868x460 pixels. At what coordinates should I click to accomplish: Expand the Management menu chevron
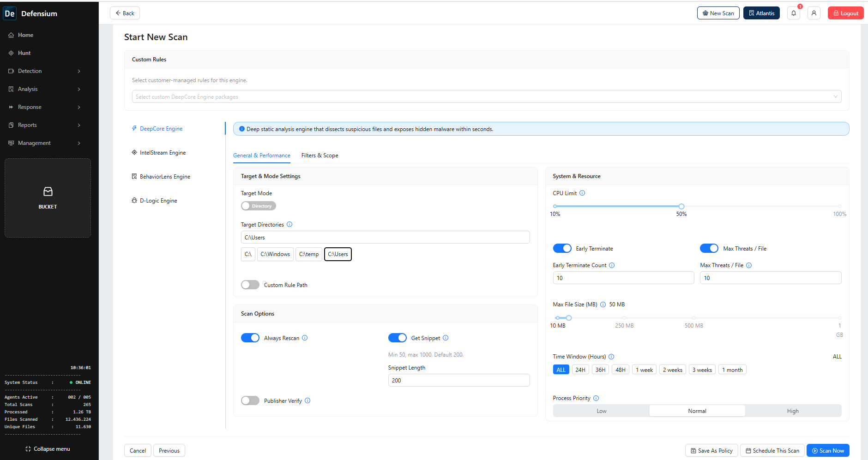79,143
